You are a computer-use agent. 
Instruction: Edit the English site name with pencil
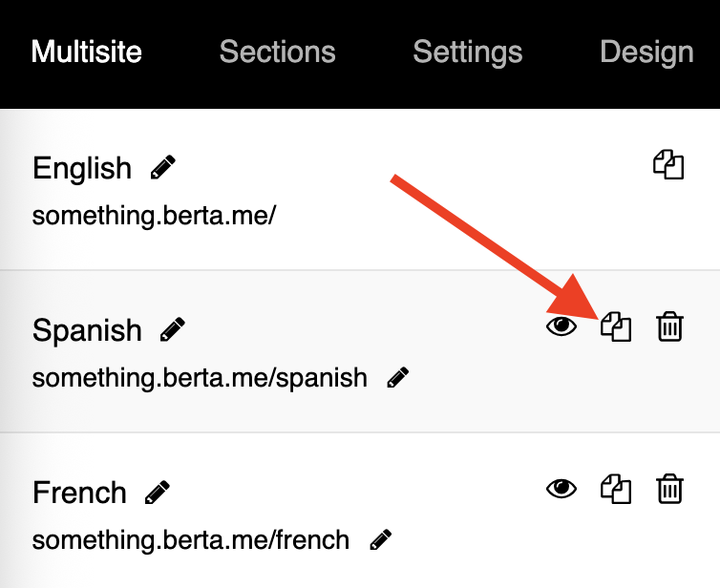163,167
